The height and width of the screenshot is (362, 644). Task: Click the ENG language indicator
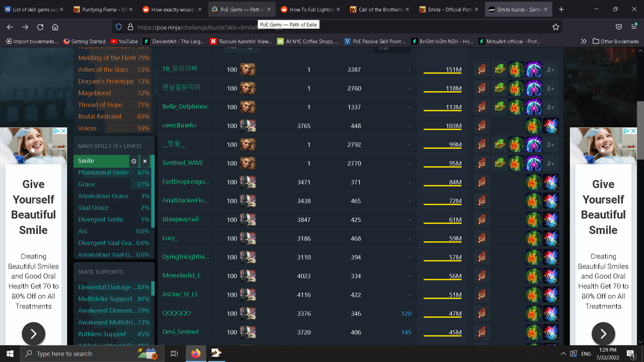pyautogui.click(x=586, y=353)
